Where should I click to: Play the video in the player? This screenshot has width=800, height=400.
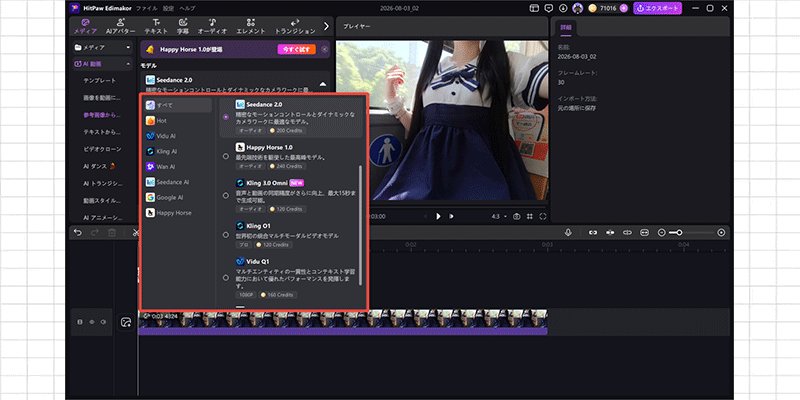438,216
